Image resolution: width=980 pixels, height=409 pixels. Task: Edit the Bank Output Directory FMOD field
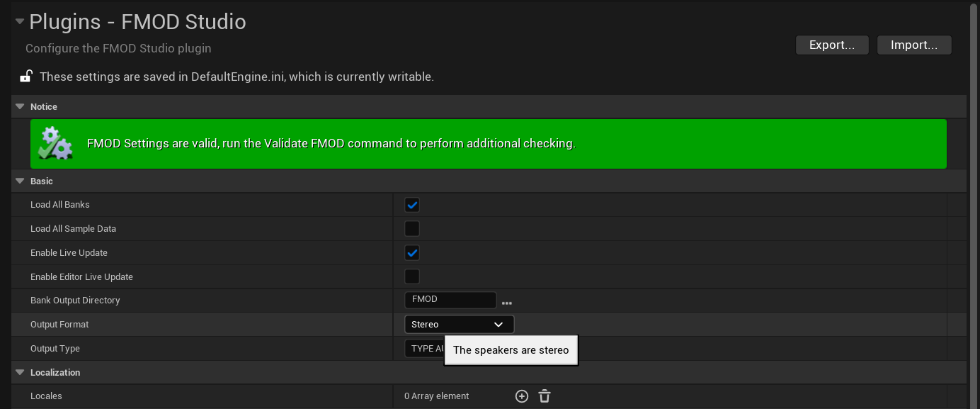pyautogui.click(x=450, y=300)
